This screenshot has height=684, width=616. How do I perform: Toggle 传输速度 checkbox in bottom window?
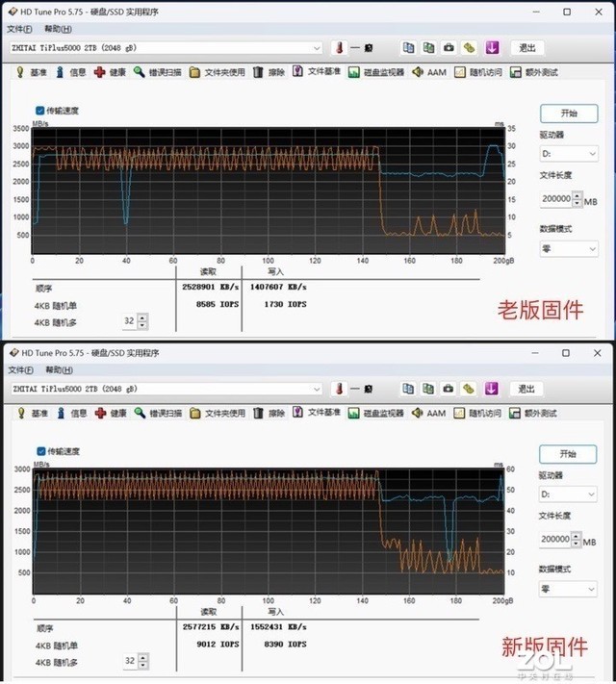click(x=41, y=451)
